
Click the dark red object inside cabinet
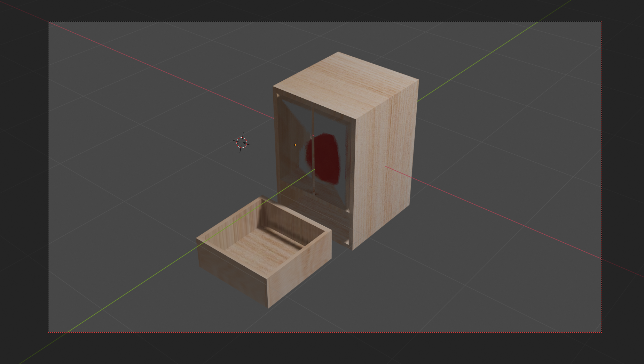[x=323, y=159]
